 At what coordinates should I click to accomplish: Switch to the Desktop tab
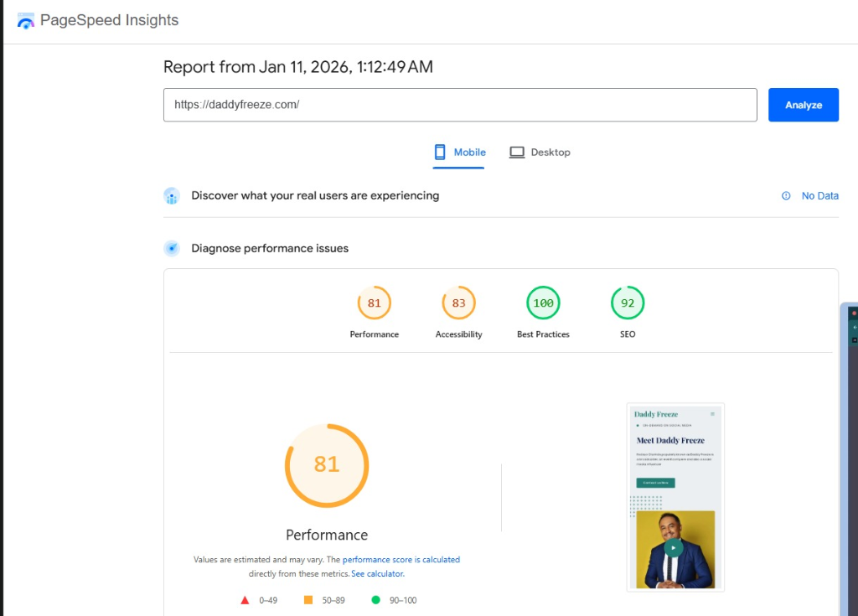coord(540,153)
